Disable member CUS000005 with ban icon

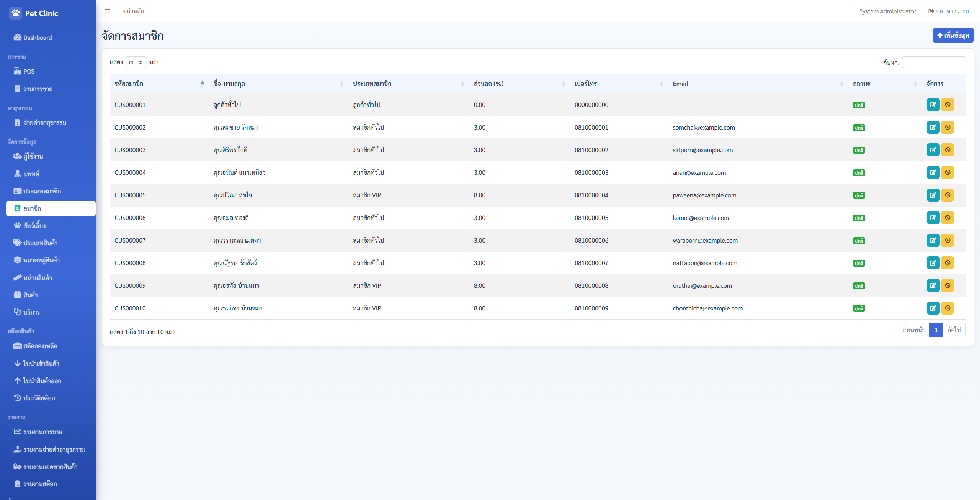click(x=947, y=195)
